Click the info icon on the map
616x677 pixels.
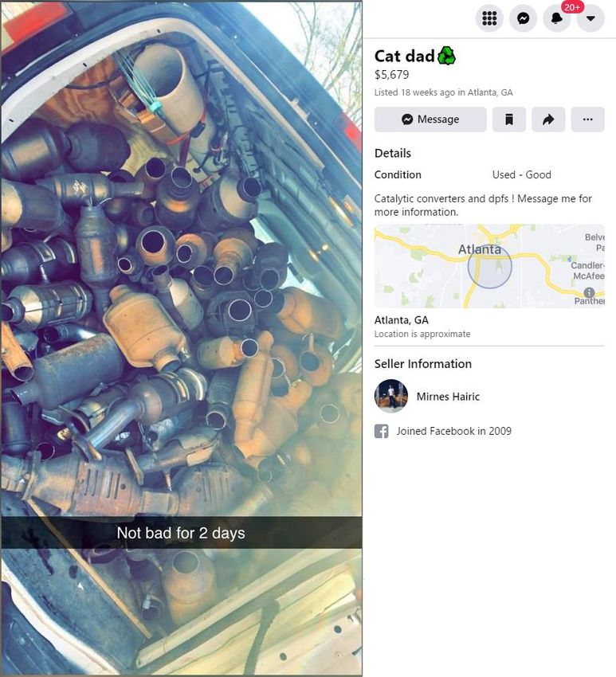pyautogui.click(x=589, y=292)
